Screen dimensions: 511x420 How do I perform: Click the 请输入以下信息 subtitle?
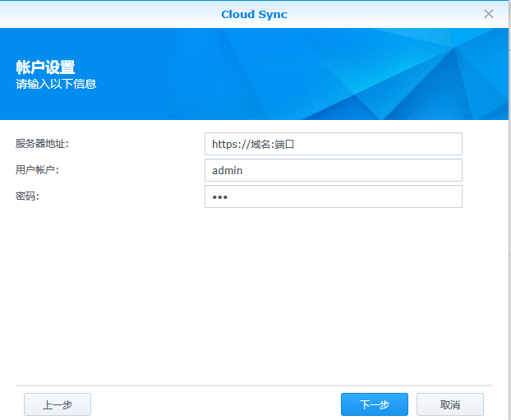point(56,84)
